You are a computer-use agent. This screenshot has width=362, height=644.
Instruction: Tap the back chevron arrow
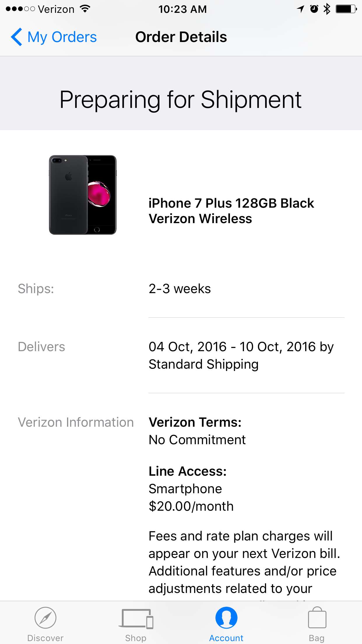pos(17,37)
